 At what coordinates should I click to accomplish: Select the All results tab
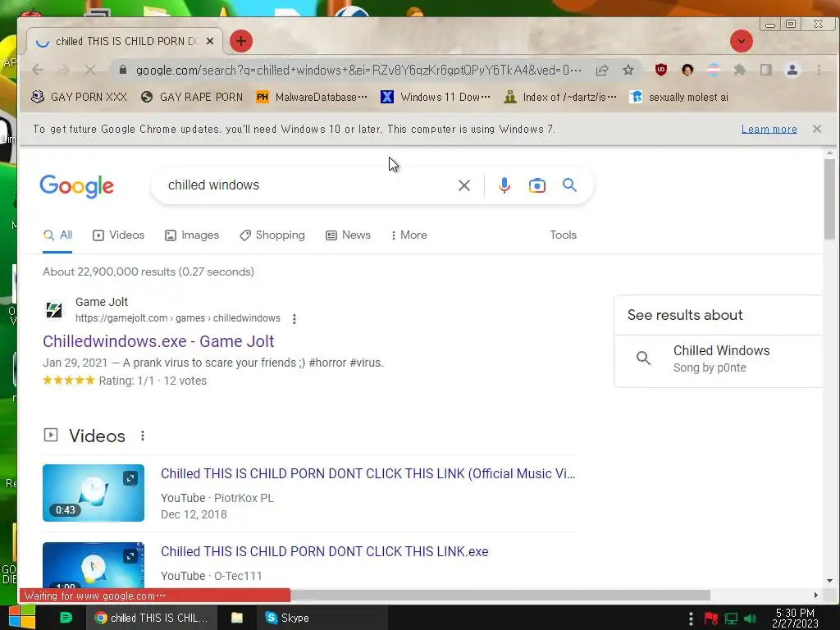tap(58, 235)
